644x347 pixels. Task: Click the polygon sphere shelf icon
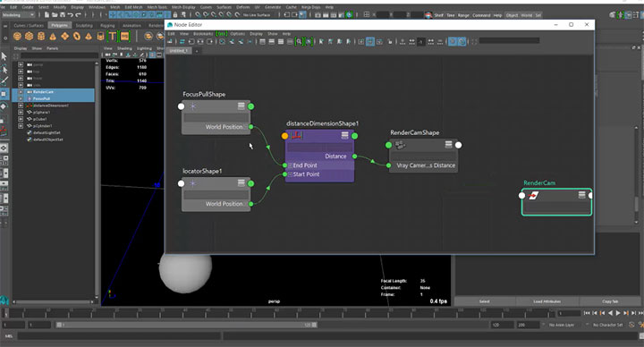point(17,37)
